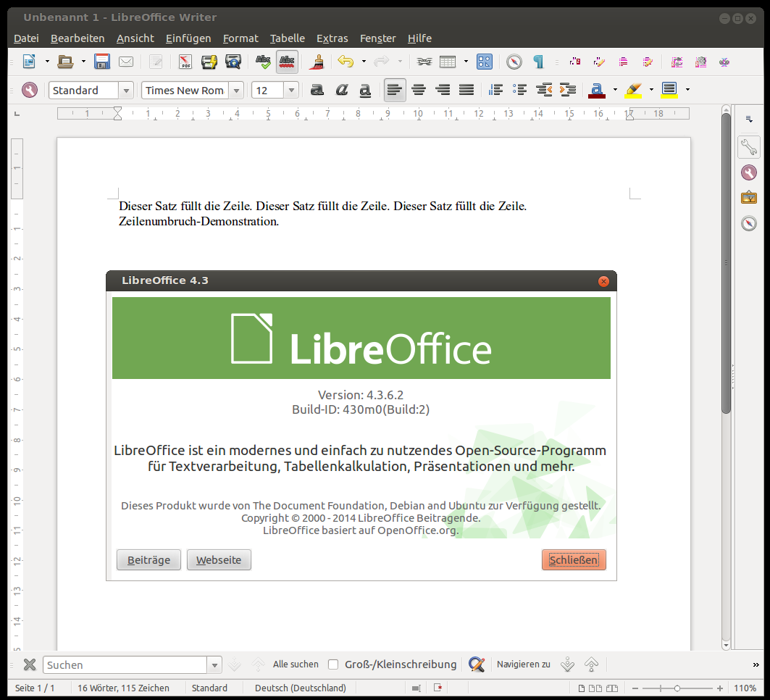The height and width of the screenshot is (700, 770).
Task: Toggle Bold formatting
Action: [x=317, y=90]
